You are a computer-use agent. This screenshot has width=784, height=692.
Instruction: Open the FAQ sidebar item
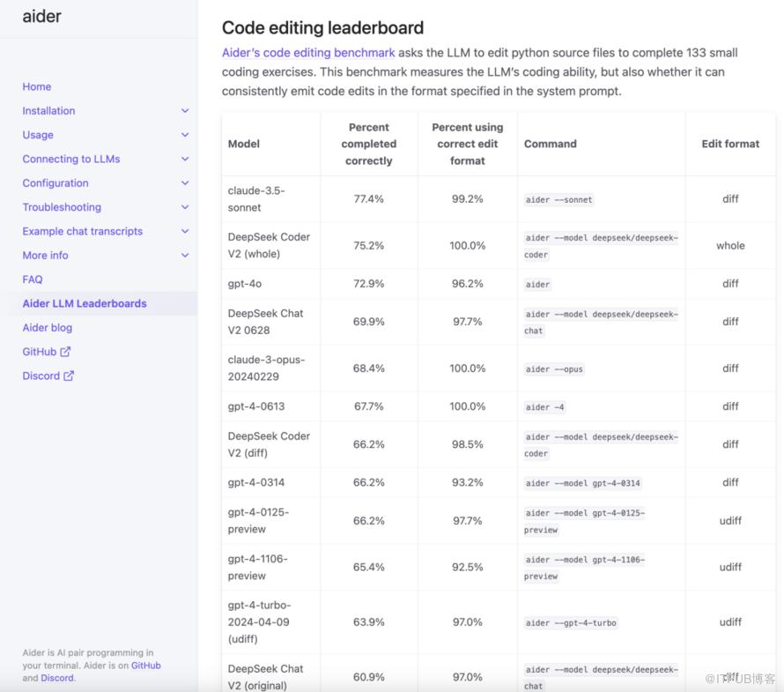(x=33, y=279)
